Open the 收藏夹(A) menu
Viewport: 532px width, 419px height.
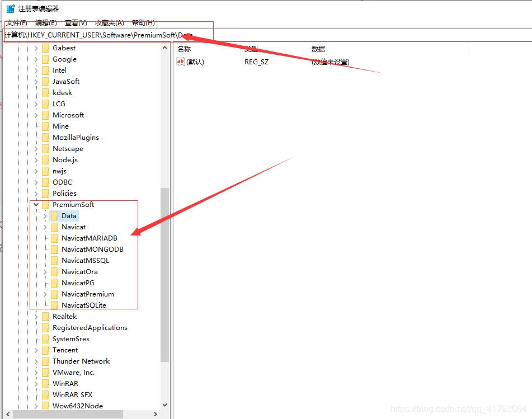point(109,23)
